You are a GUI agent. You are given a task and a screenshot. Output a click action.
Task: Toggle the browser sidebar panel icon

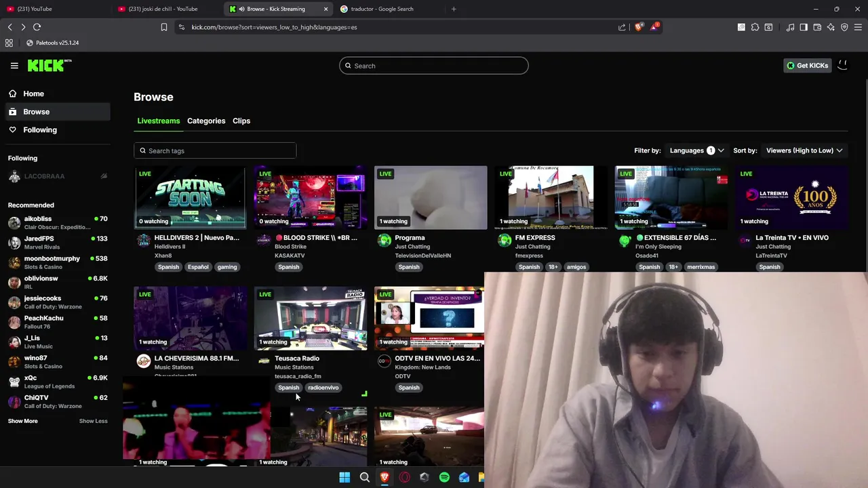click(804, 27)
